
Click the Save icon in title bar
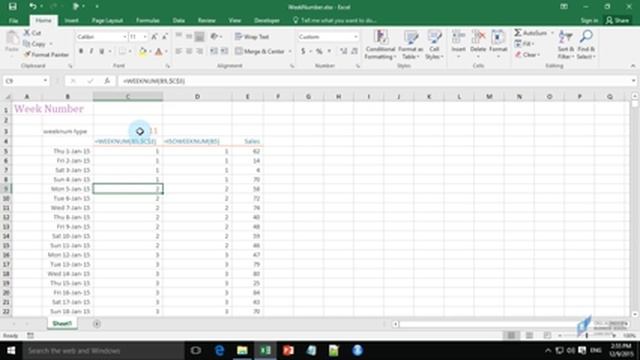(13, 7)
